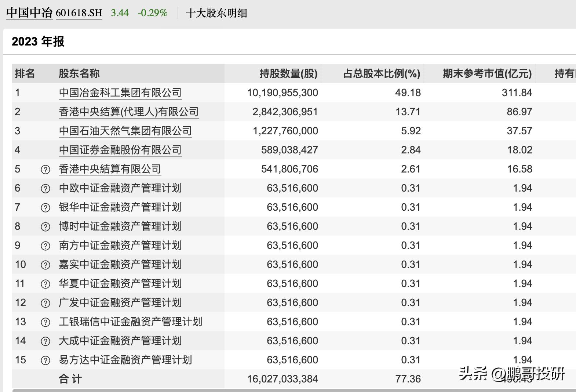
Task: Click percentage value 13.71
Action: coord(408,112)
